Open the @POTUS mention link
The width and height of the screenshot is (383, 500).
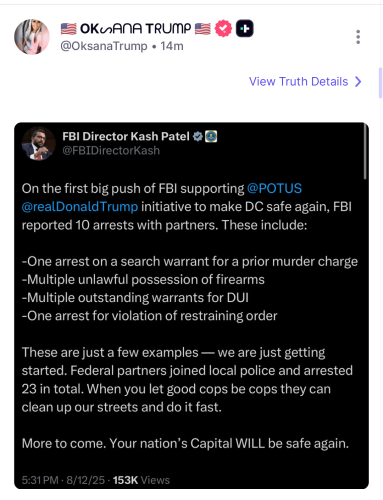pos(274,188)
